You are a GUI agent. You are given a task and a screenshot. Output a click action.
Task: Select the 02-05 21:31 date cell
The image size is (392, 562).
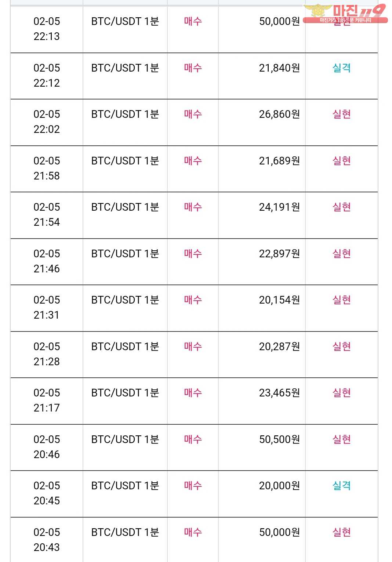click(47, 307)
